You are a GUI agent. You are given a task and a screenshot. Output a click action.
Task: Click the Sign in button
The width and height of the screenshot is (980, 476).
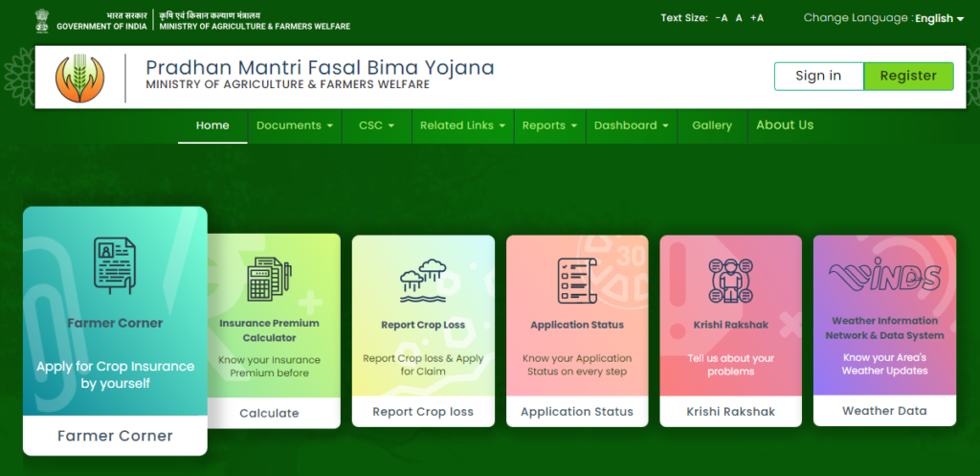tap(819, 77)
